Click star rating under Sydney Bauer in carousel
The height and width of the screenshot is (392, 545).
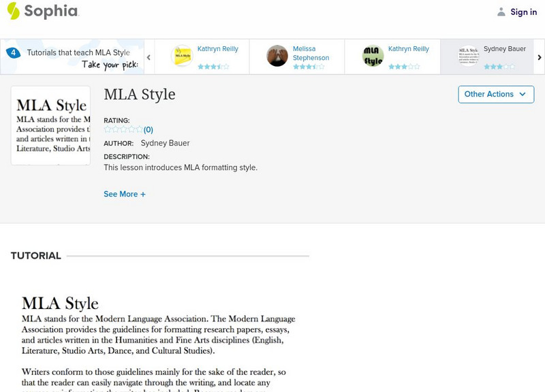pyautogui.click(x=499, y=67)
